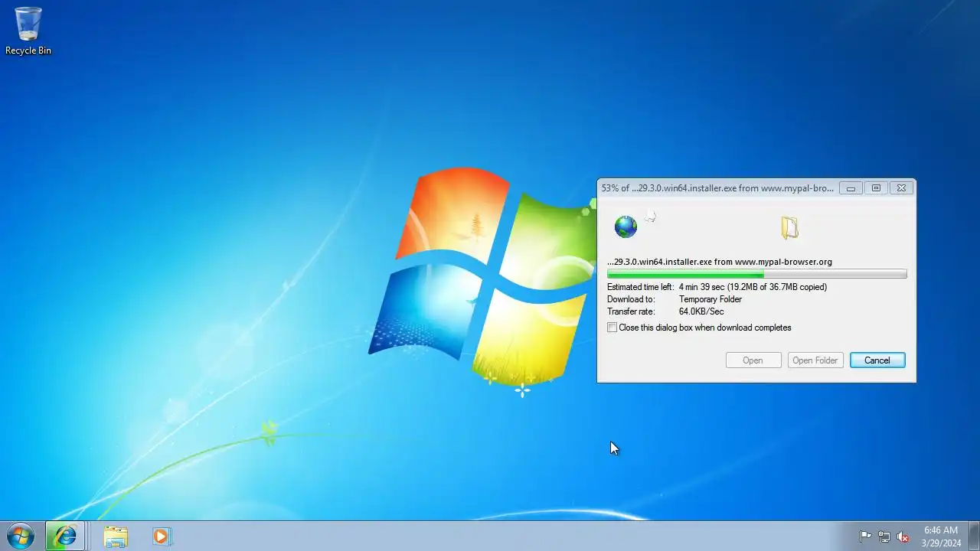Click the clock showing 6:46 AM
980x551 pixels.
[941, 530]
